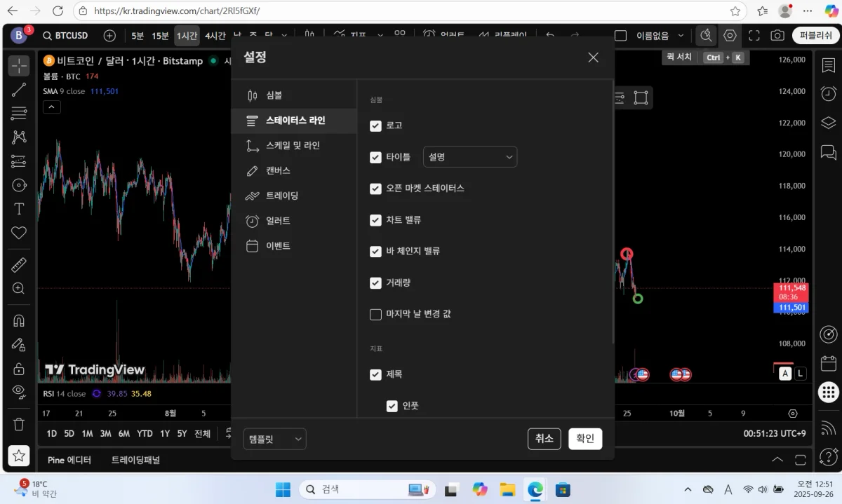The image size is (842, 504).
Task: Open the 타이틀 설명 dropdown
Action: tap(469, 157)
